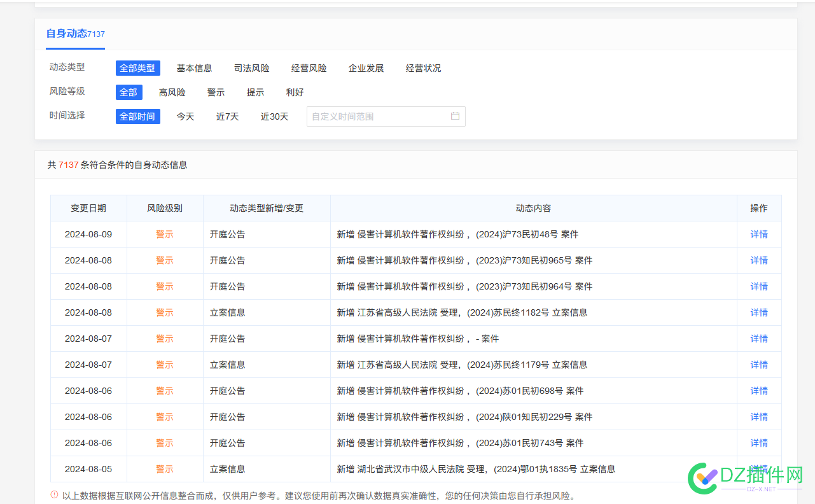Click content text 湖北省武汉市中级人民法院 受理
This screenshot has height=504, width=815.
(x=421, y=469)
